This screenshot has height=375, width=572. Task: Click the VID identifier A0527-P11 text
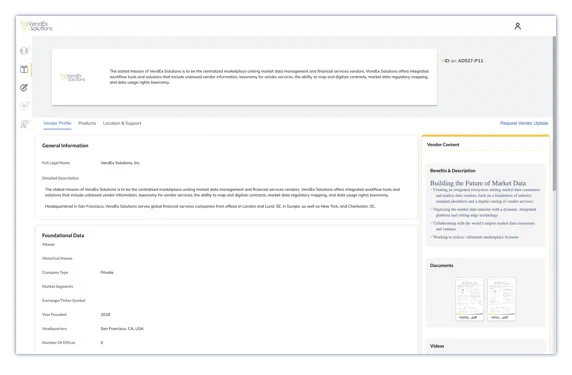point(462,61)
